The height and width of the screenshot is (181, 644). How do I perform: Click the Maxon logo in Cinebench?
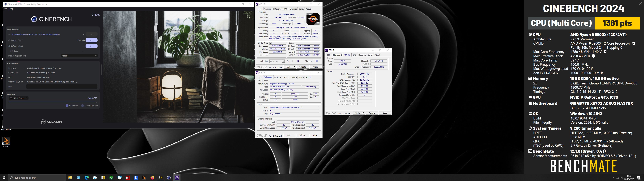pyautogui.click(x=51, y=122)
